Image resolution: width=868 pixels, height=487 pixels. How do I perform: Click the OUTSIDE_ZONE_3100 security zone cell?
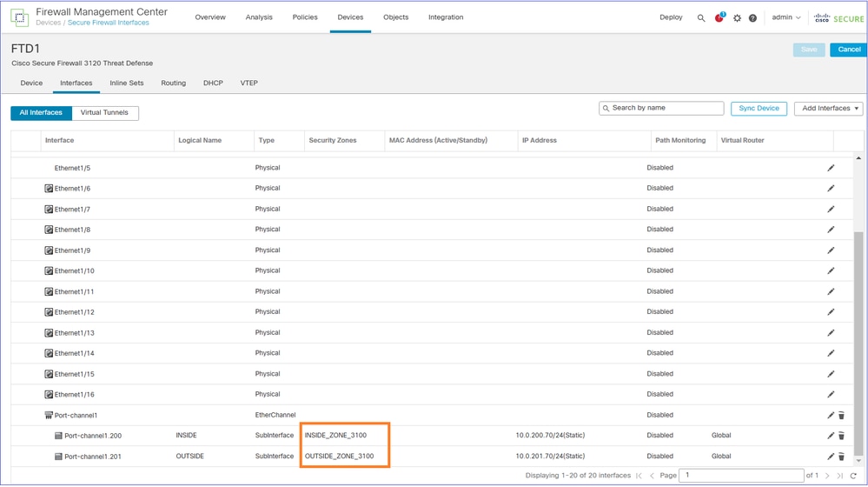tap(340, 457)
